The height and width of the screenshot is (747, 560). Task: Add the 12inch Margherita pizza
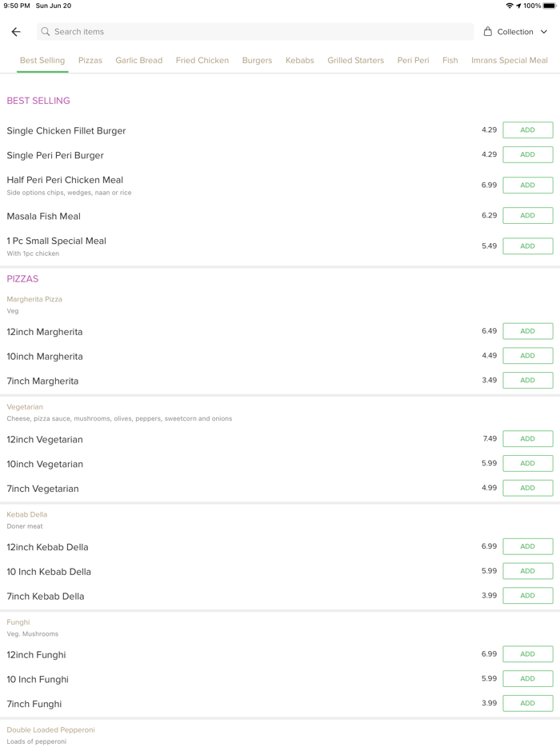click(x=527, y=331)
